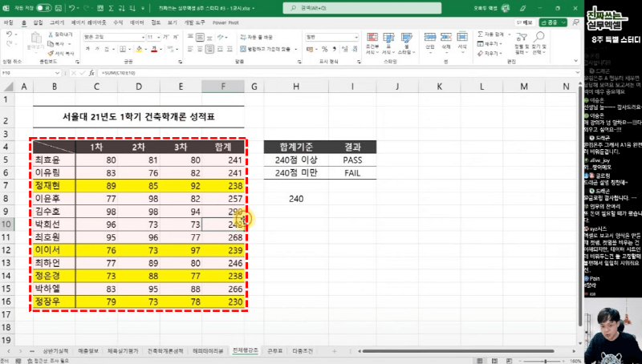Click the 잘라내기 (Cut) scissors button
Screen dimensions: 642x364
point(60,34)
